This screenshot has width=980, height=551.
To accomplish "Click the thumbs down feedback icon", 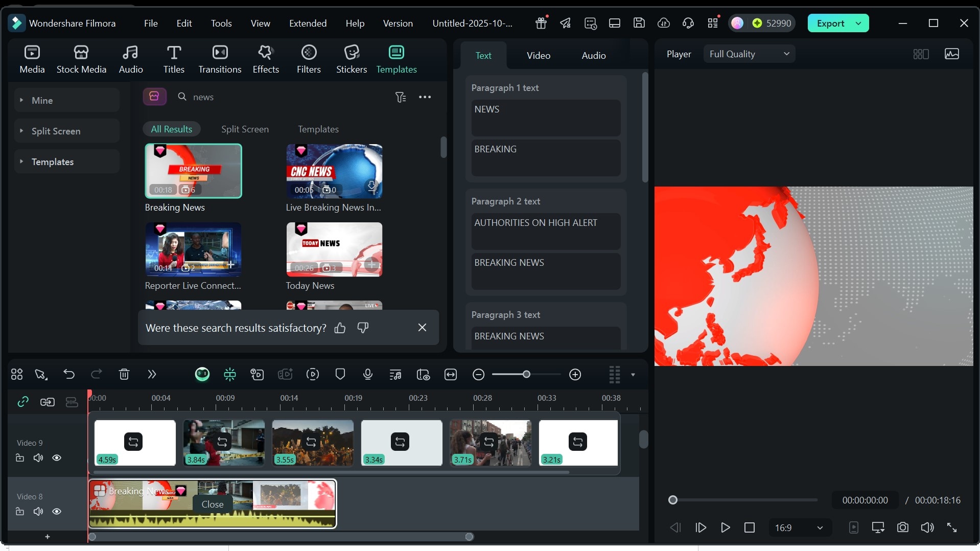I will tap(363, 328).
